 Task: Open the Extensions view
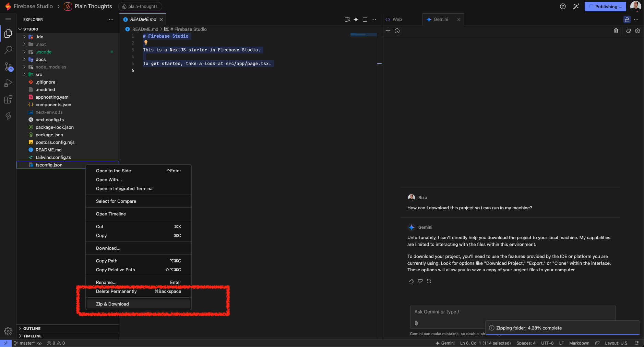[8, 99]
